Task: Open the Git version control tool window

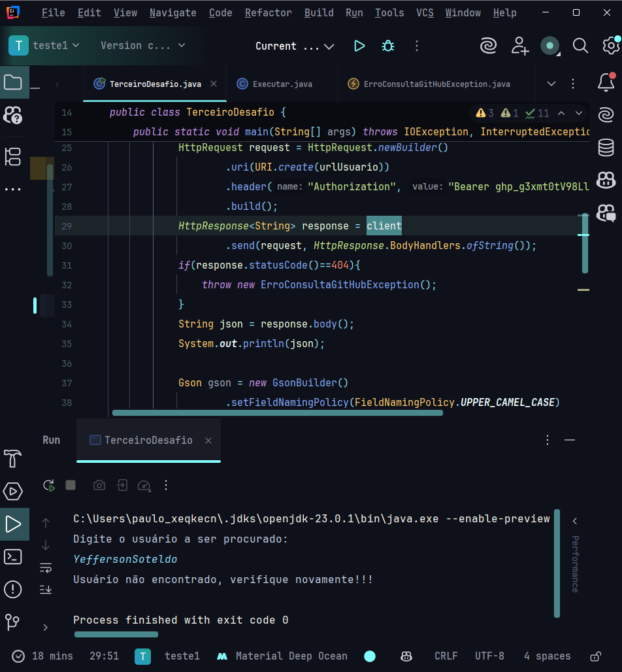Action: coord(13,622)
